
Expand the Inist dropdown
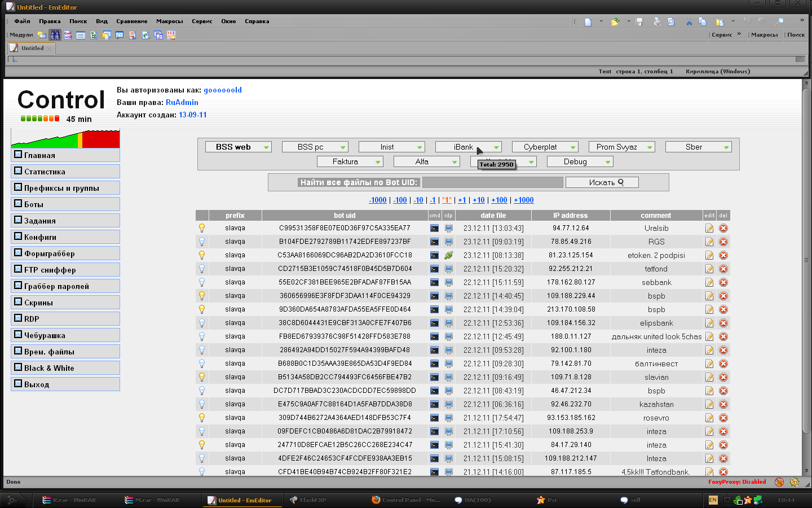392,147
